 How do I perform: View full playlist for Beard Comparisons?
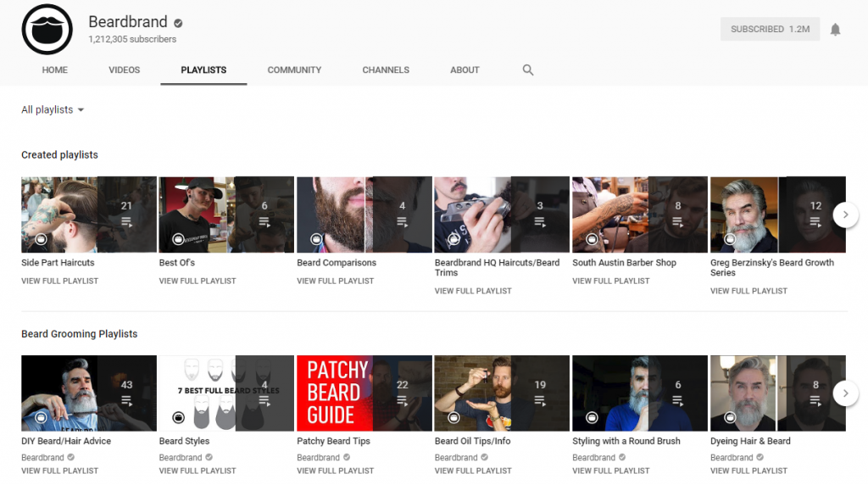(x=335, y=281)
